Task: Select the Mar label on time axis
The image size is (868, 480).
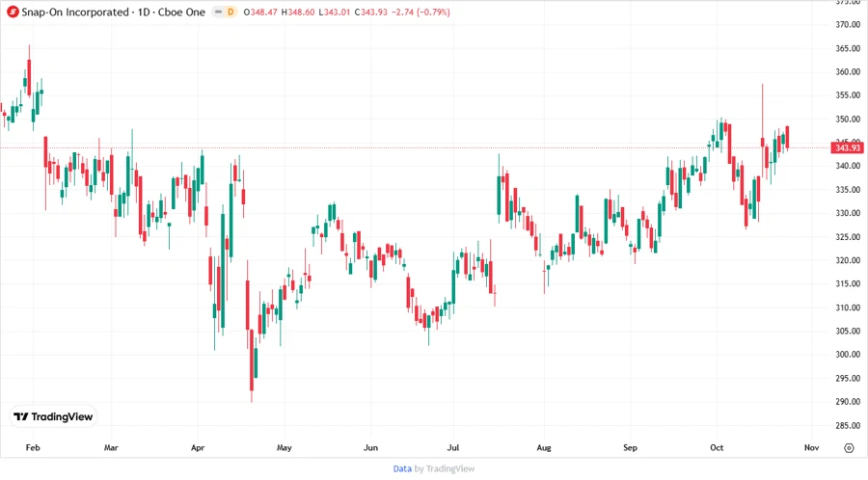Action: coord(111,447)
